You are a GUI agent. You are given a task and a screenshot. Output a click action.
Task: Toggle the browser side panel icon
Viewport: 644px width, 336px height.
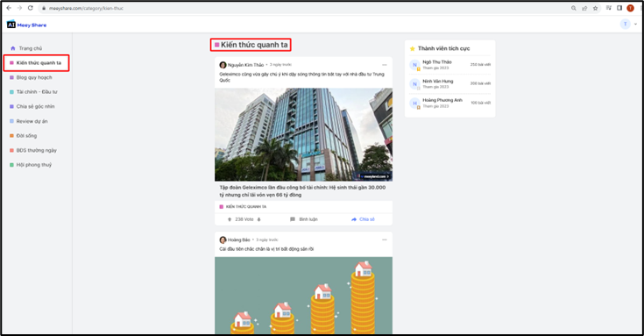point(619,8)
